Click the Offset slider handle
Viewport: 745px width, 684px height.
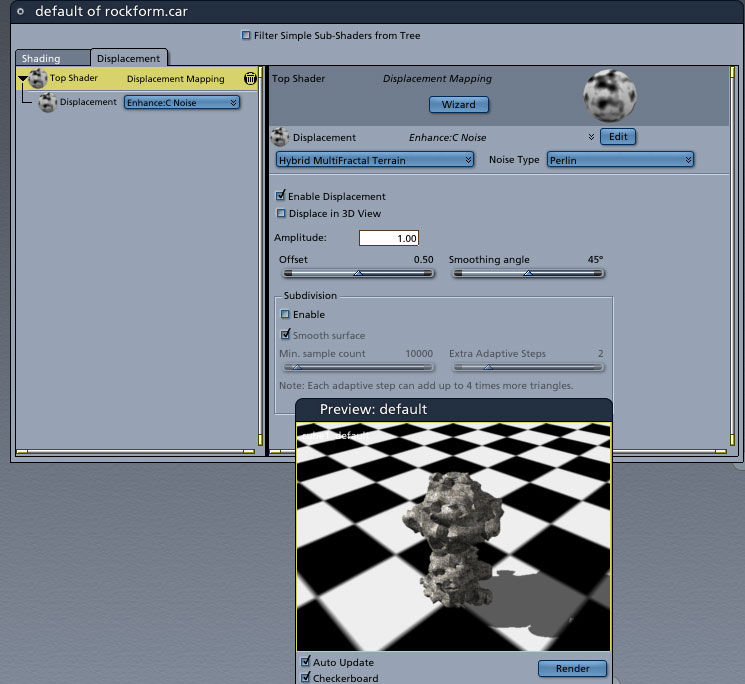pos(359,273)
